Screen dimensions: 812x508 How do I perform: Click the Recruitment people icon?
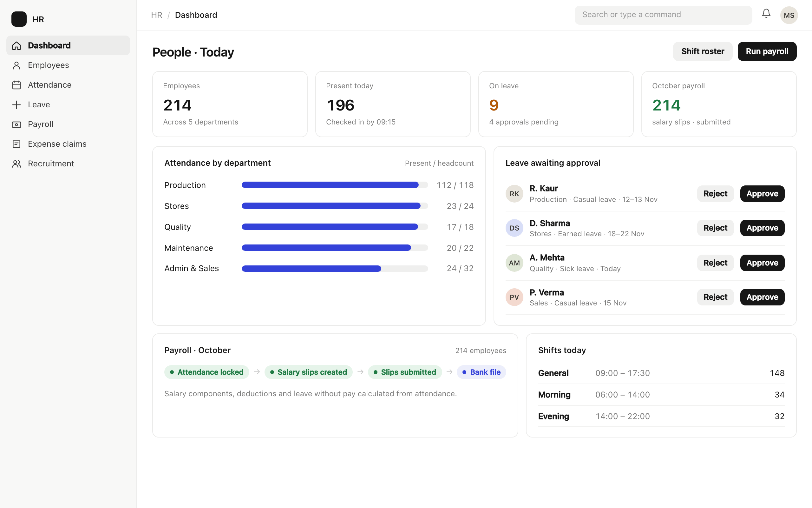point(16,164)
